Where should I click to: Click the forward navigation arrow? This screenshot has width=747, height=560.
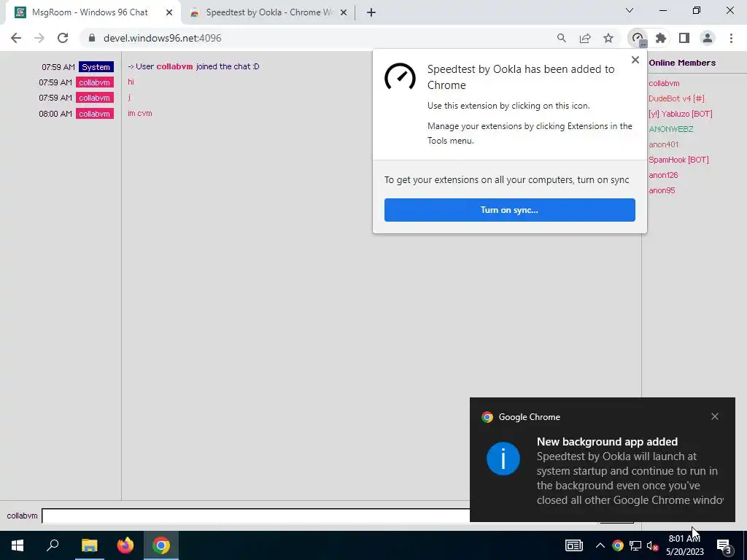[39, 38]
